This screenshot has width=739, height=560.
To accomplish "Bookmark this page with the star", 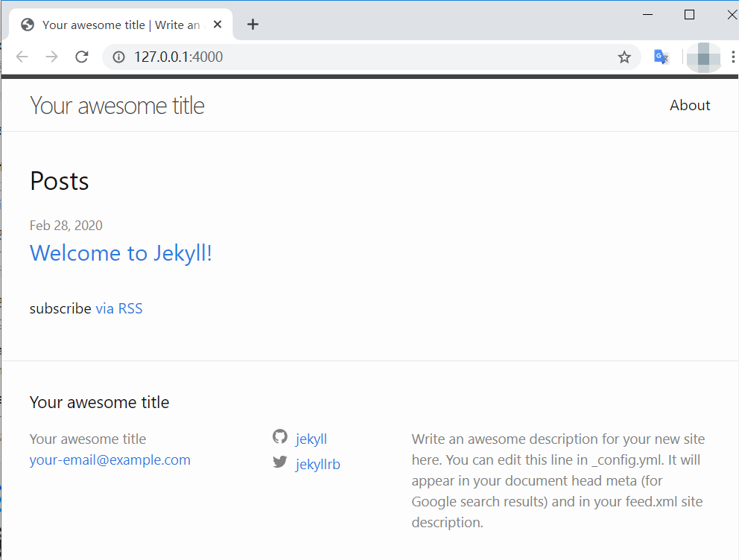I will coord(624,57).
